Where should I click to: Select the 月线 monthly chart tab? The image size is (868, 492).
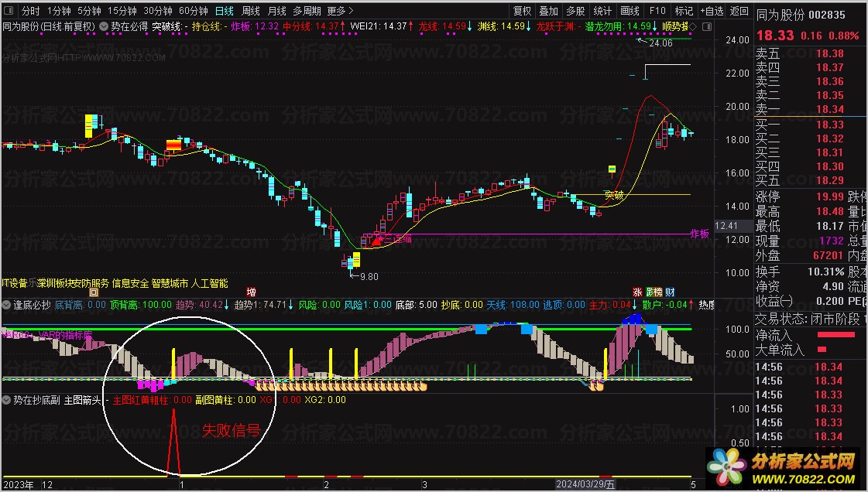click(276, 11)
